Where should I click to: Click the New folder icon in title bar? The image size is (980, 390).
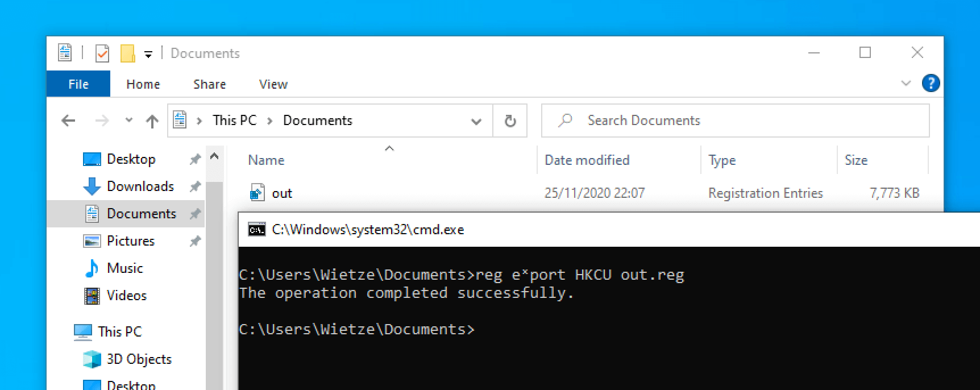[128, 53]
